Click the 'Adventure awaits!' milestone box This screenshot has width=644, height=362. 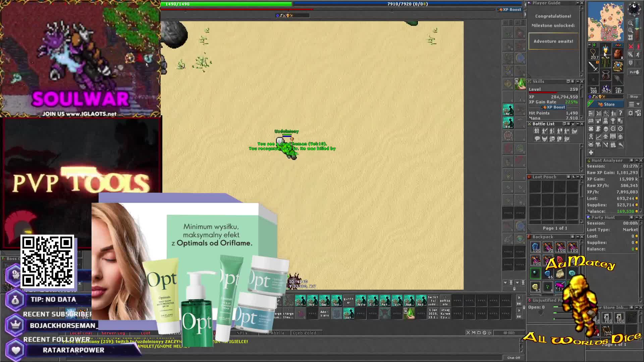553,41
